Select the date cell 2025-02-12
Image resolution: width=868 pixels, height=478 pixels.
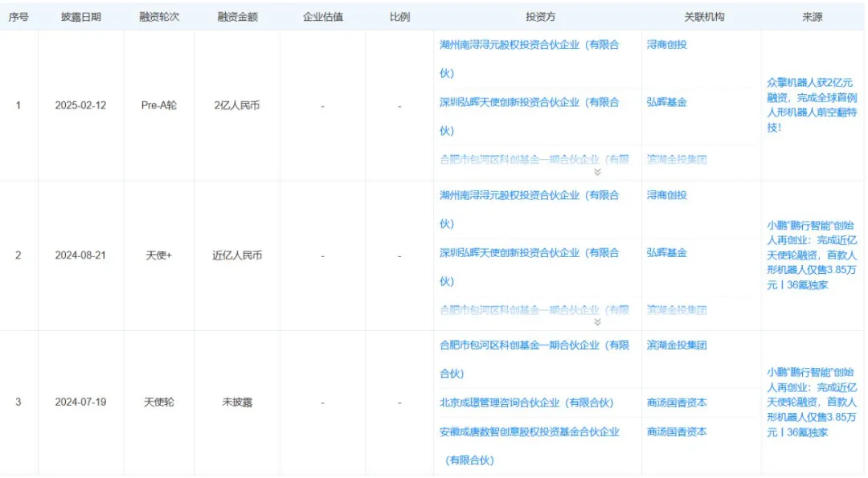point(80,105)
